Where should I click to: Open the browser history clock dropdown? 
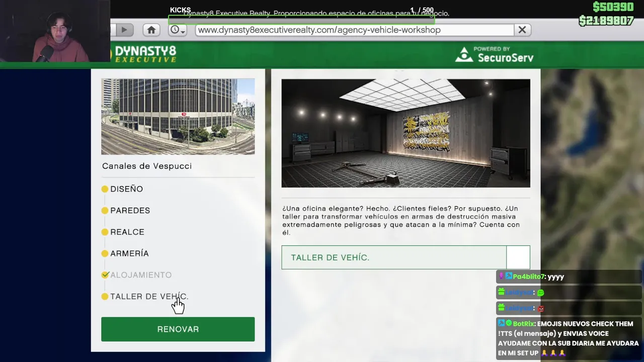[x=178, y=30]
